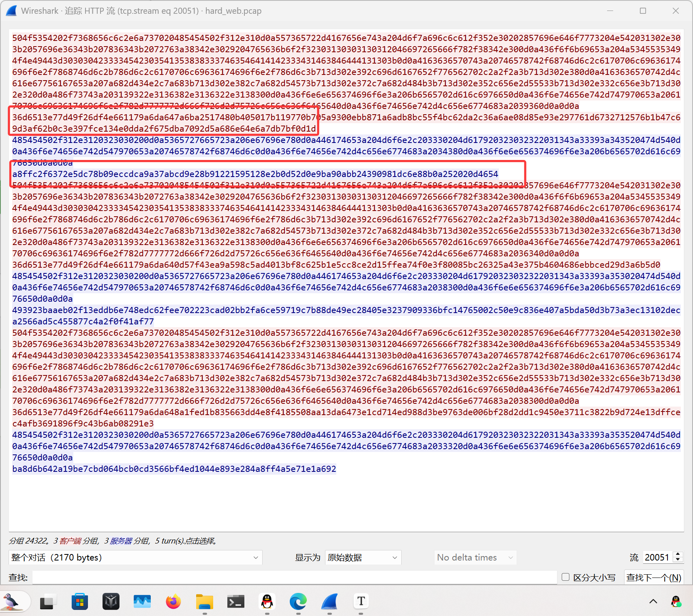Launch Microsoft Store from the taskbar
The image size is (693, 616).
(80, 602)
